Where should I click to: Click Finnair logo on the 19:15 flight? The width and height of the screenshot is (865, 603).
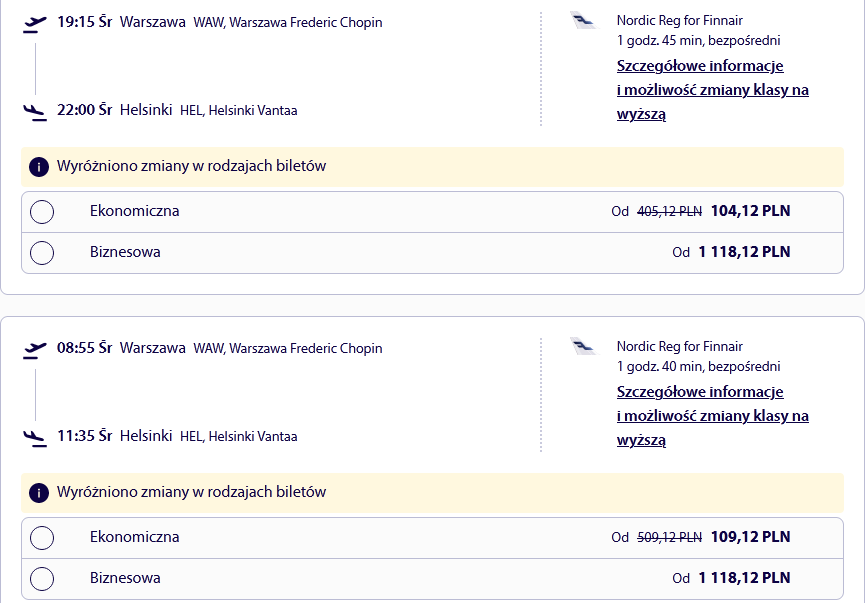coord(584,21)
